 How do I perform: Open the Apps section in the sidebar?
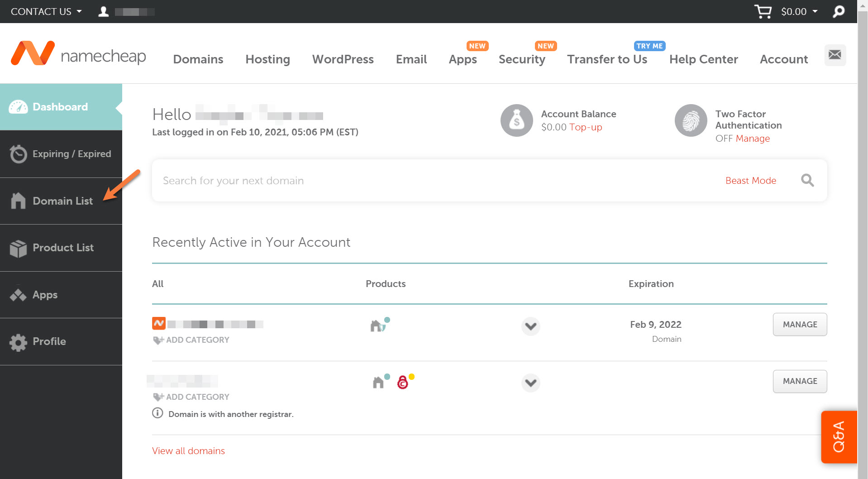click(45, 295)
